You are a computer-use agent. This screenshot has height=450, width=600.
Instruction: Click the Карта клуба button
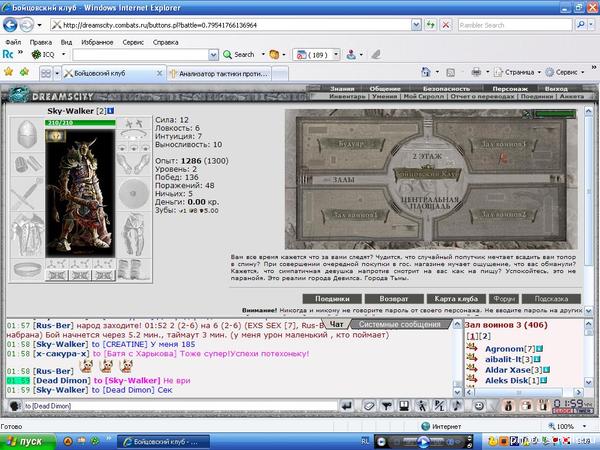(x=456, y=299)
